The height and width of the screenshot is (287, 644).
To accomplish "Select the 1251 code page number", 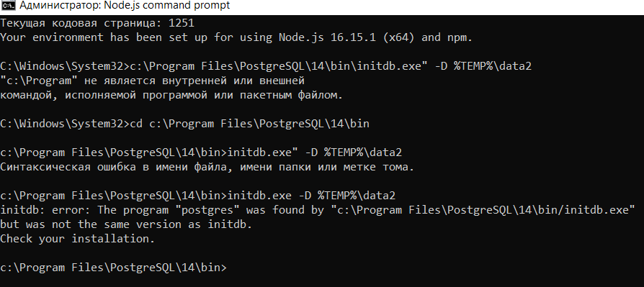I will tap(181, 23).
